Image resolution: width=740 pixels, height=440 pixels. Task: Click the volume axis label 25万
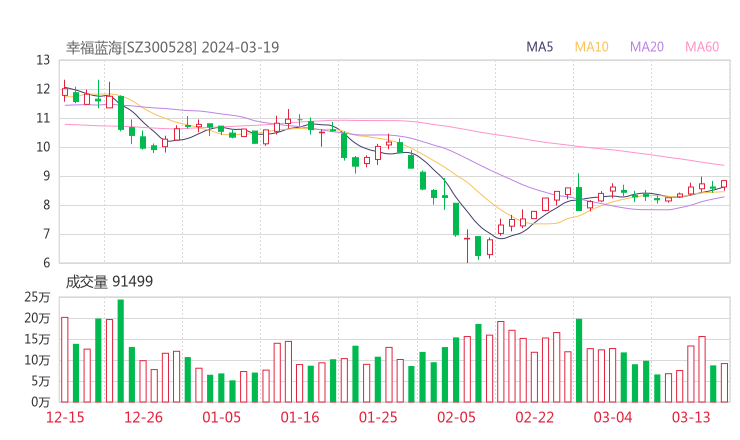coord(37,297)
